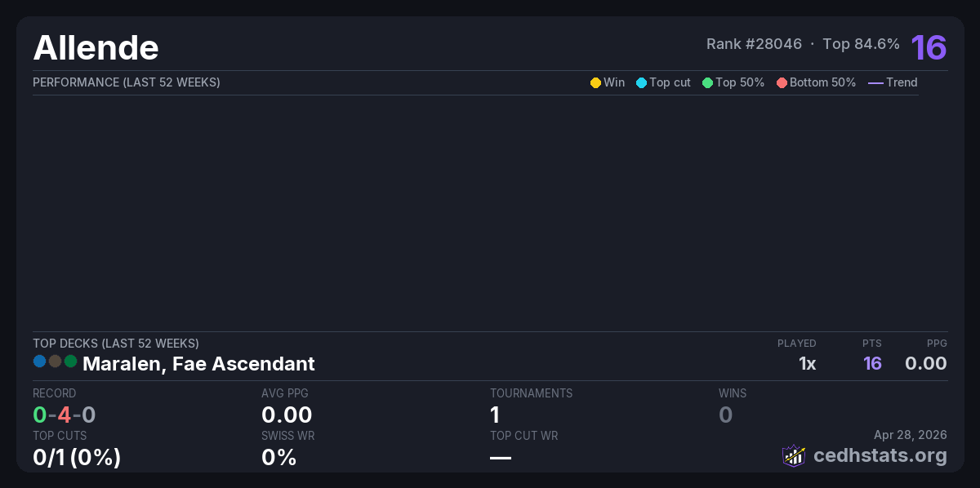Click the Rank #28046 text
The image size is (980, 488).
pos(754,44)
